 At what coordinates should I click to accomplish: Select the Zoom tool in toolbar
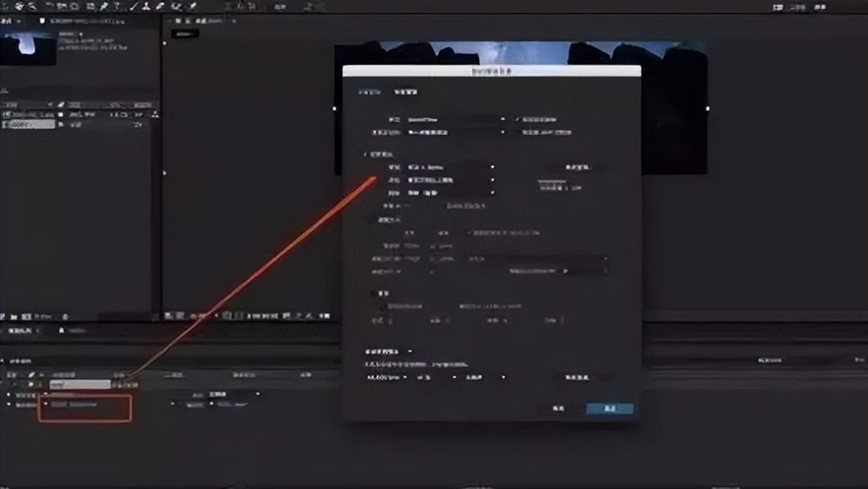coord(32,7)
